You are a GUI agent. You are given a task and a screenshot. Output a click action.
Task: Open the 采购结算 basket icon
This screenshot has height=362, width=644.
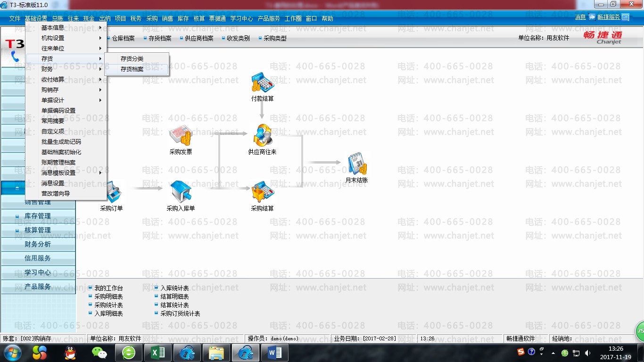pos(262,191)
